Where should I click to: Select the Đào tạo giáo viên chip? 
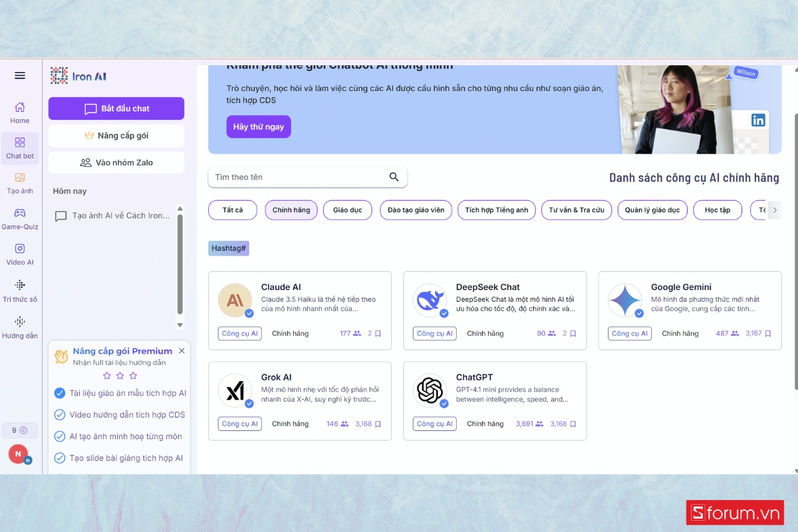click(416, 210)
